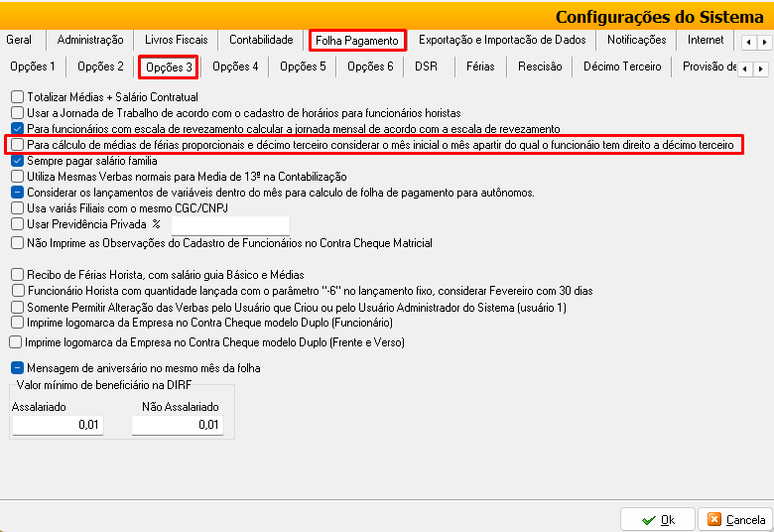Click the Assalariado value field
The height and width of the screenshot is (532, 774).
click(x=57, y=425)
